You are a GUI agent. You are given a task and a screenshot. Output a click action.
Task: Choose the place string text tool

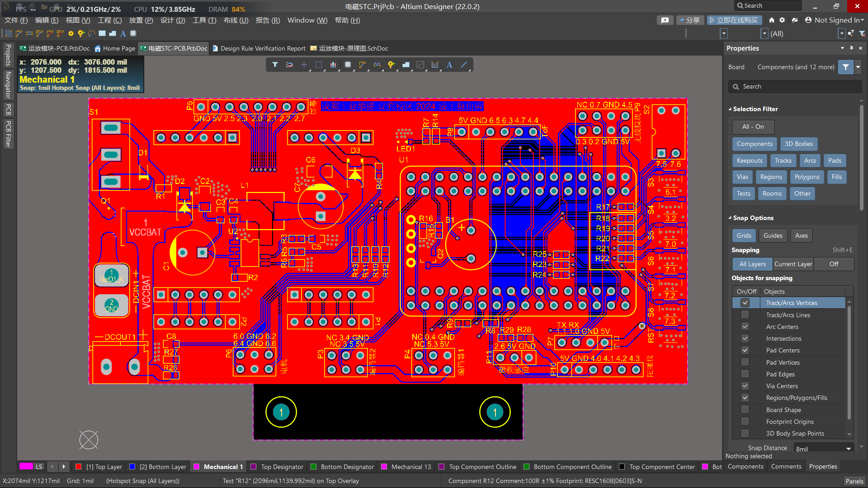click(x=449, y=65)
